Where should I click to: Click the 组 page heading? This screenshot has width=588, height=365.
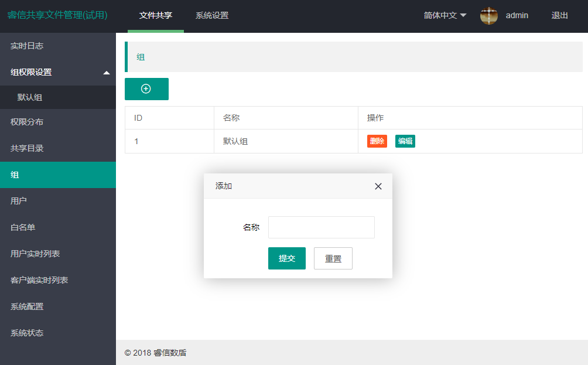pyautogui.click(x=141, y=57)
